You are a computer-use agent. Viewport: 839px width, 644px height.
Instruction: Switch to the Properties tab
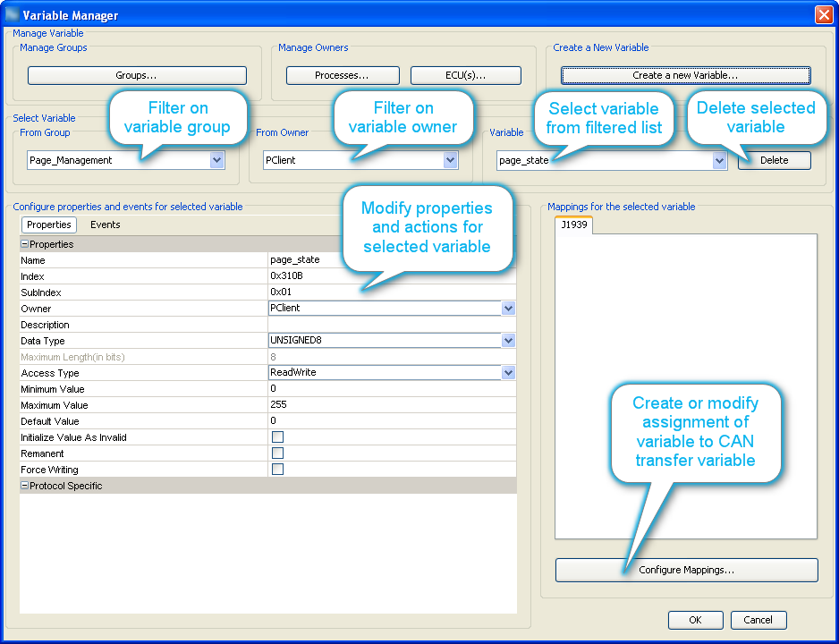(48, 225)
